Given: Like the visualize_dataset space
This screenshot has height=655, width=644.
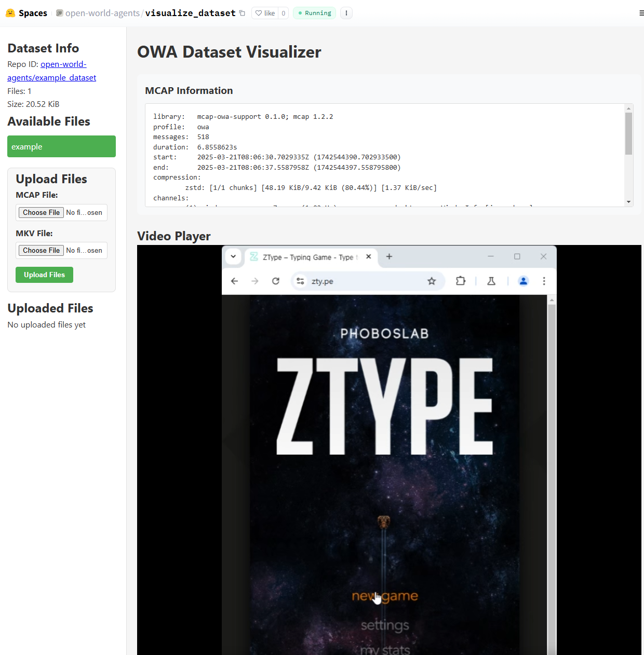Looking at the screenshot, I should (x=265, y=13).
